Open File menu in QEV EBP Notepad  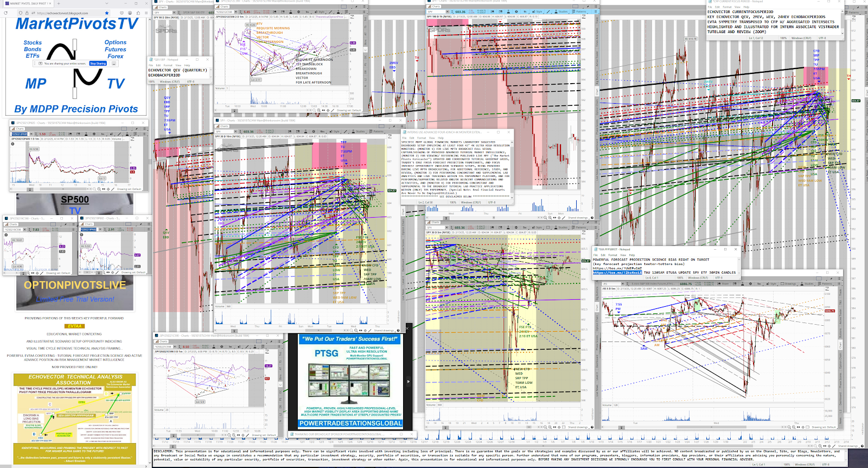[151, 65]
